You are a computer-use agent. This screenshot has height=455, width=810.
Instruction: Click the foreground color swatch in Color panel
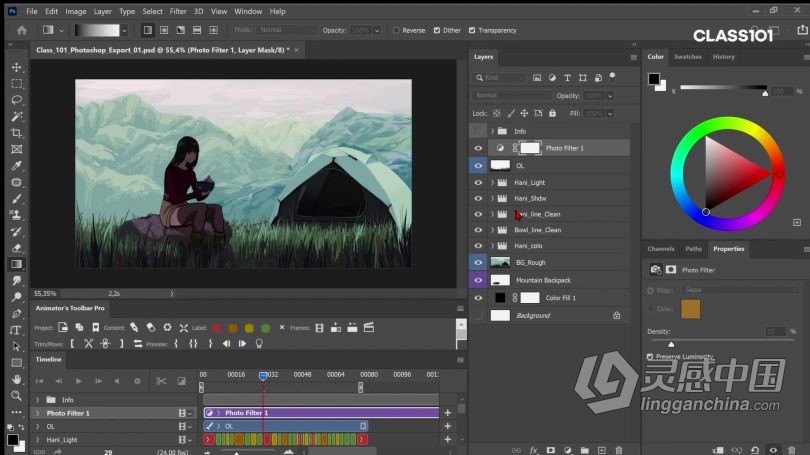click(x=653, y=79)
